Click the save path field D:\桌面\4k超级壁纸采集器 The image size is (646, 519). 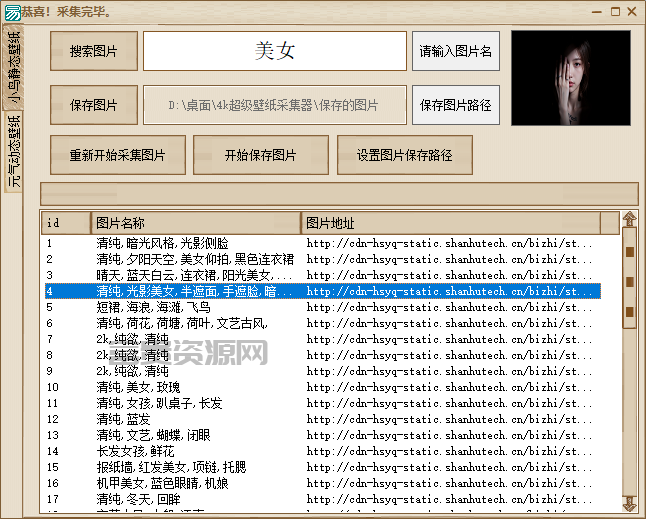[275, 105]
